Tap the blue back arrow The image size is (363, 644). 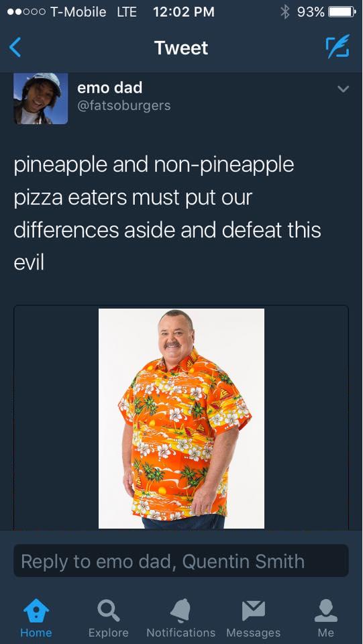[15, 48]
